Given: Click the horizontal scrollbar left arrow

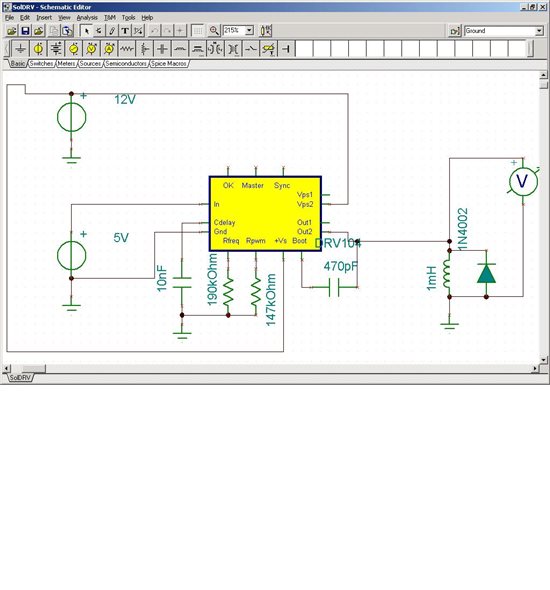Looking at the screenshot, I should (x=6, y=368).
